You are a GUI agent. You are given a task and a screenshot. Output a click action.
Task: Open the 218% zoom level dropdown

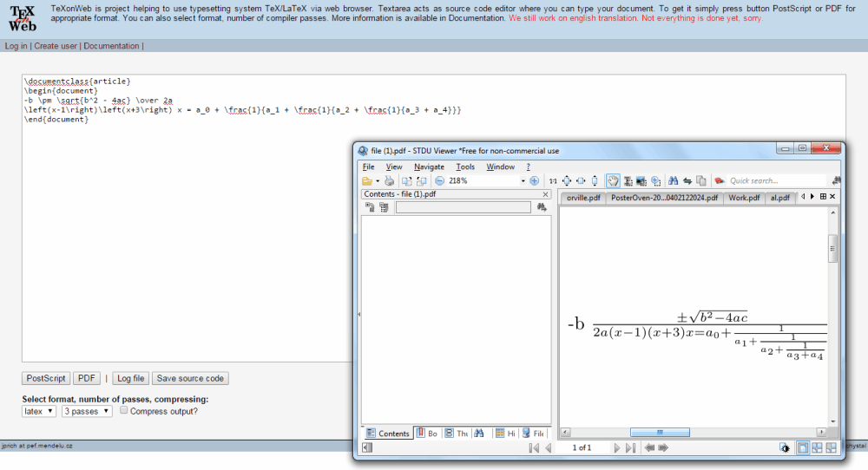[523, 181]
